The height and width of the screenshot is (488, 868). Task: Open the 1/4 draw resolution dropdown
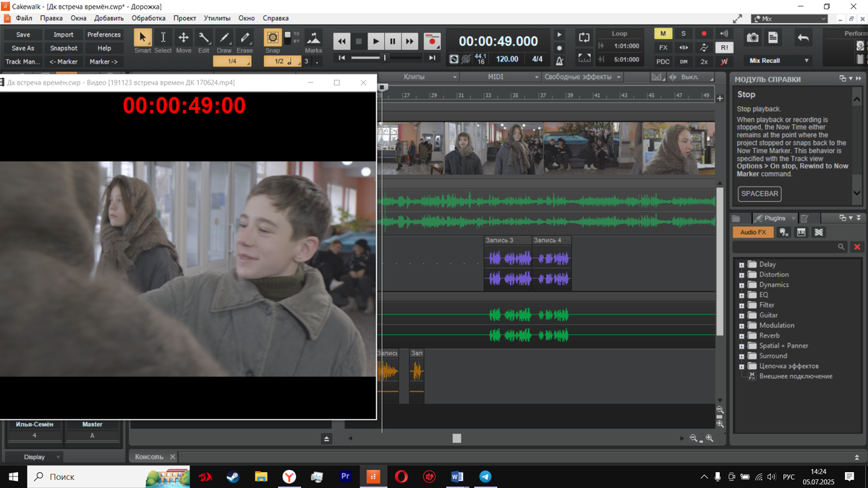coord(232,61)
